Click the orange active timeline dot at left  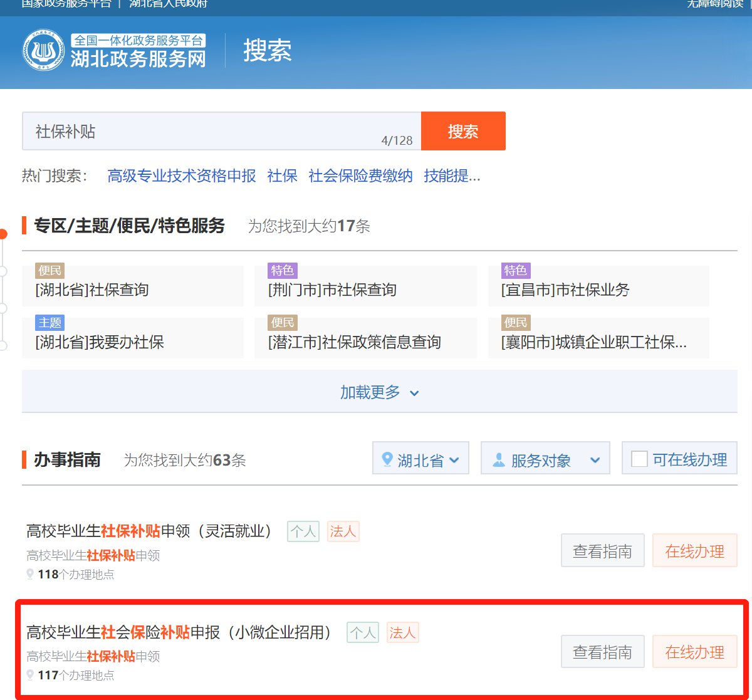(x=3, y=234)
